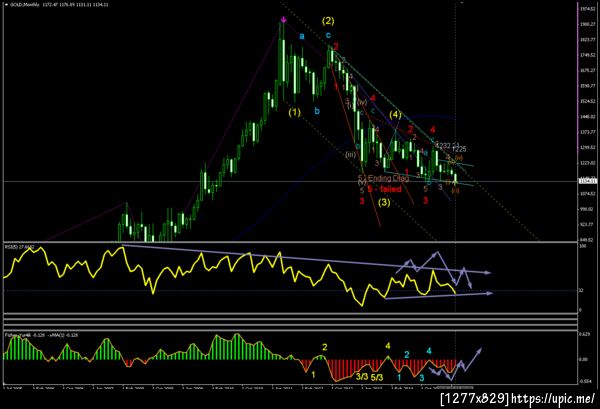Click the cyan 4 label in Fisher panel
This screenshot has width=600, height=409.
coord(429,351)
